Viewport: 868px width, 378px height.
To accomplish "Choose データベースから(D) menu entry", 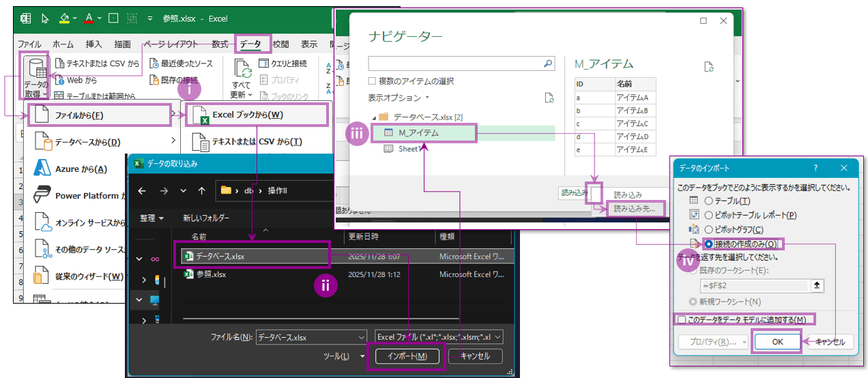I will (102, 142).
